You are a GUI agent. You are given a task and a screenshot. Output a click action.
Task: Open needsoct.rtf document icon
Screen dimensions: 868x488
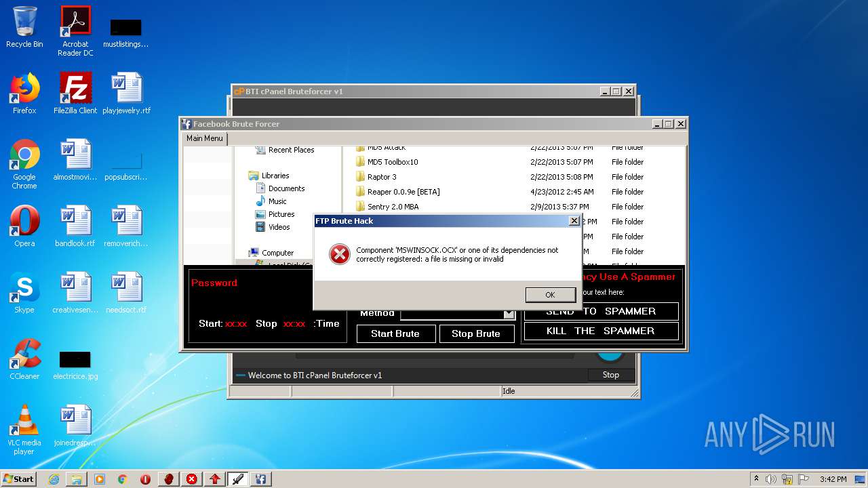click(x=127, y=293)
